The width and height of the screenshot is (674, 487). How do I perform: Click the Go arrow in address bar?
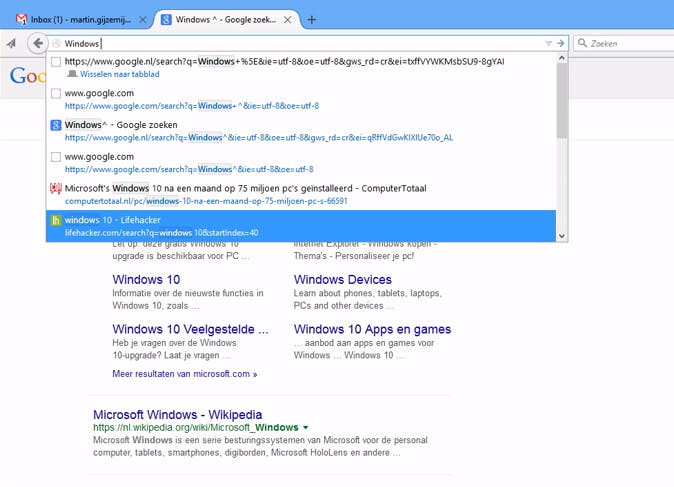click(561, 43)
